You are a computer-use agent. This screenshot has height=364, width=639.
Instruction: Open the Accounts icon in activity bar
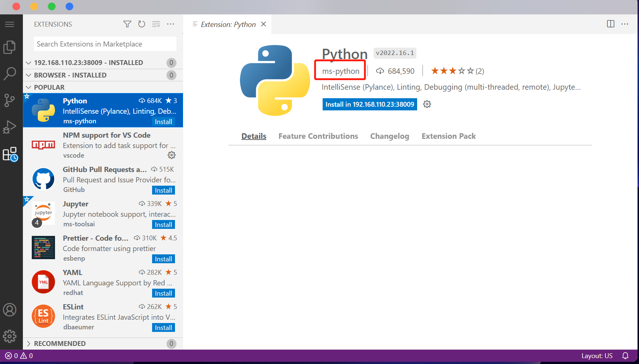pos(10,310)
